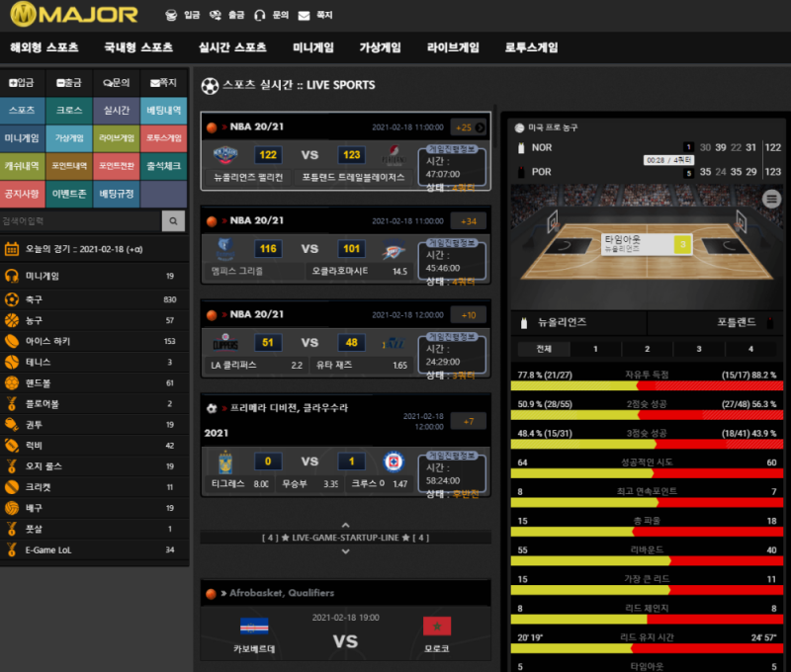
Task: Open 로투스게임 in top navigation
Action: (531, 47)
